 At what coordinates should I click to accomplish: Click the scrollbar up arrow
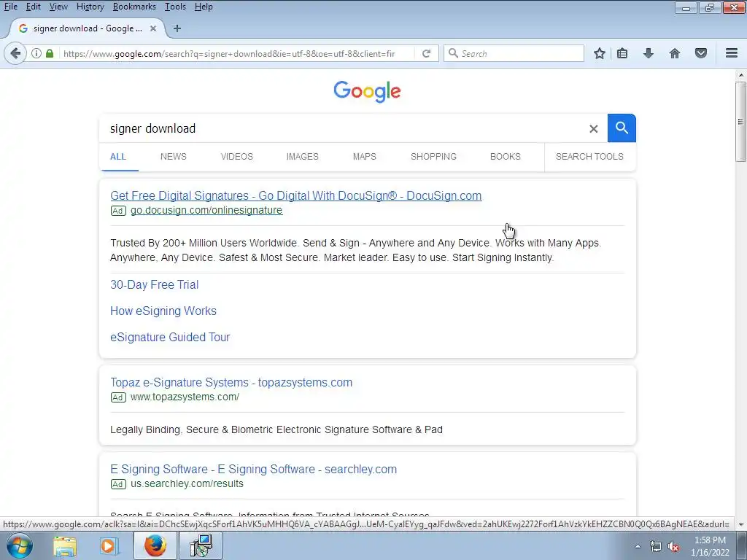tap(741, 75)
